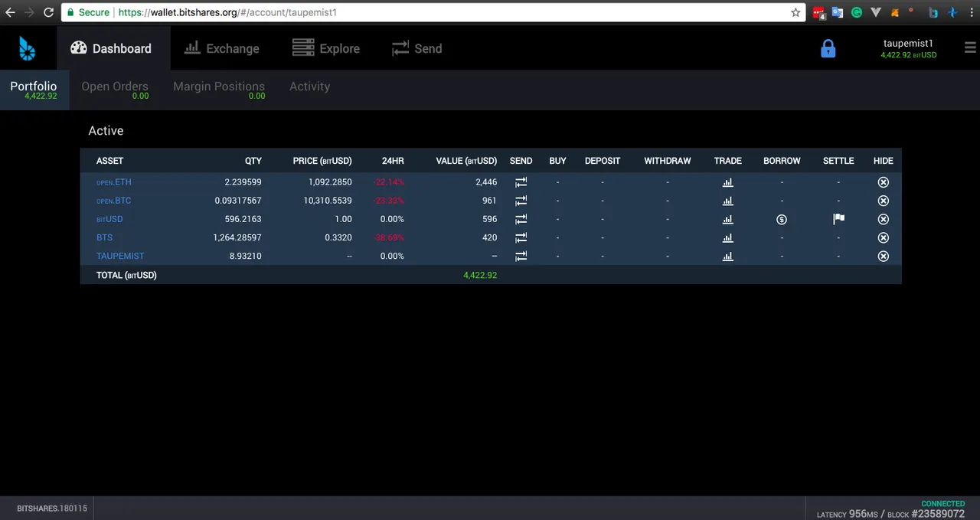The width and height of the screenshot is (980, 520).
Task: Open trade chart icon for OPEN.ETH
Action: [727, 182]
